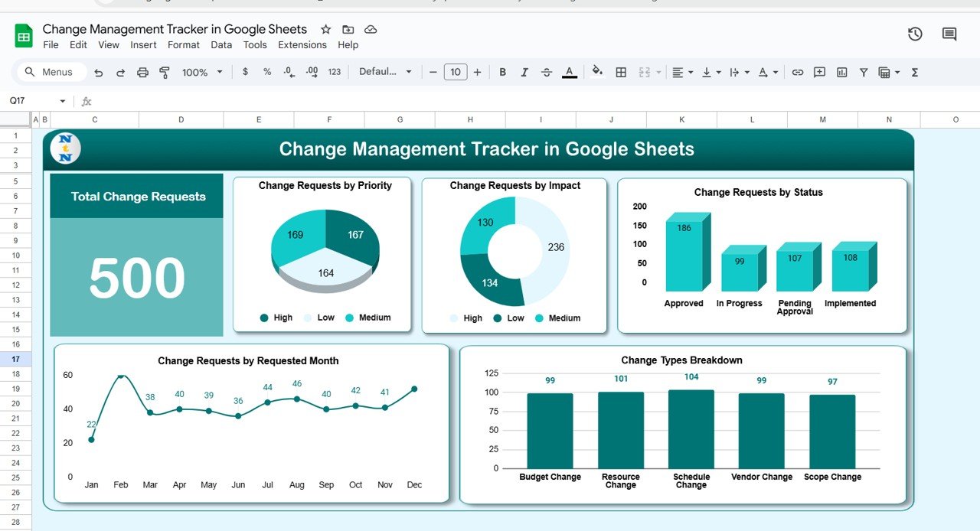Screen dimensions: 980x531
Task: Select Change Requests by Priority pie chart title
Action: pos(325,185)
